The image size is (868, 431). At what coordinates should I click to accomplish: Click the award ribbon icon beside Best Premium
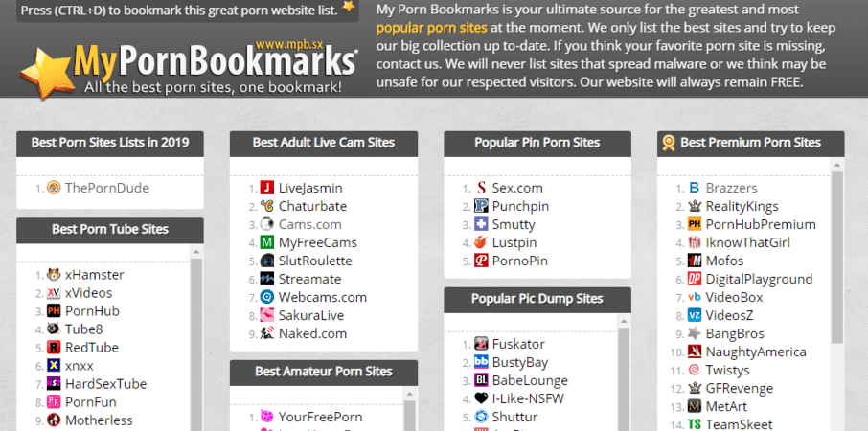click(668, 143)
